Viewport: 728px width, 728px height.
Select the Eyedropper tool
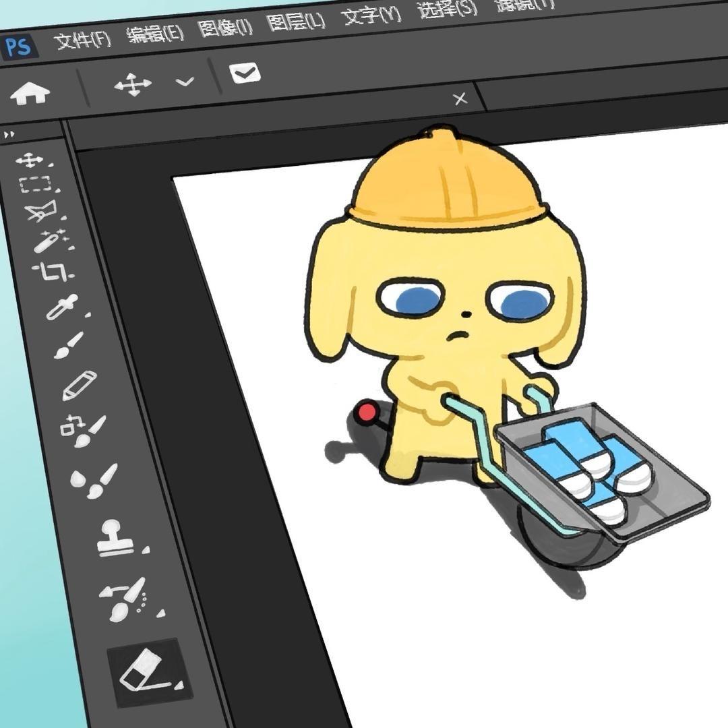tap(61, 307)
